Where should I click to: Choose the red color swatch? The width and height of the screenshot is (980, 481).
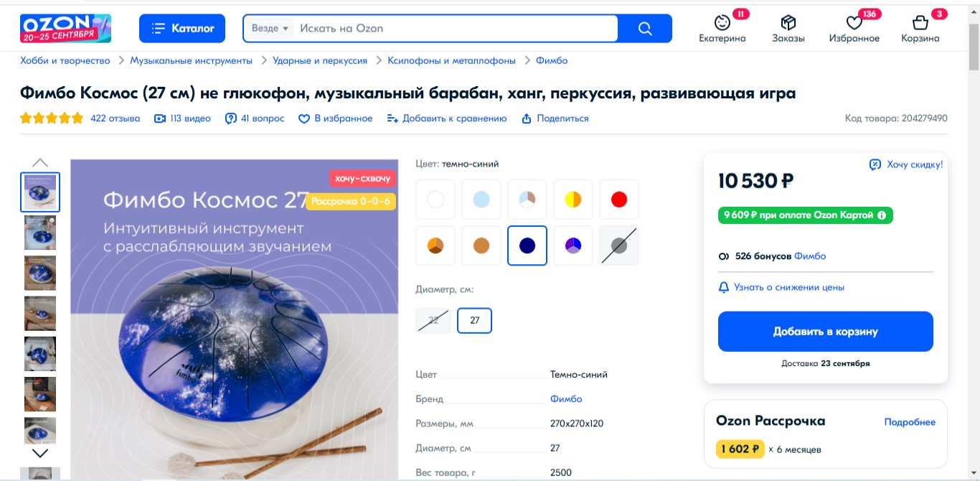tap(618, 200)
